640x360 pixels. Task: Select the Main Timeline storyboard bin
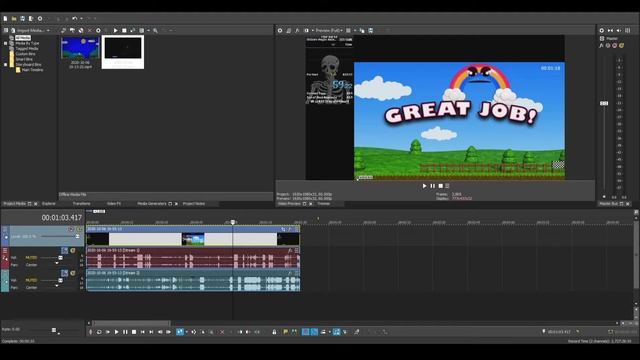32,70
